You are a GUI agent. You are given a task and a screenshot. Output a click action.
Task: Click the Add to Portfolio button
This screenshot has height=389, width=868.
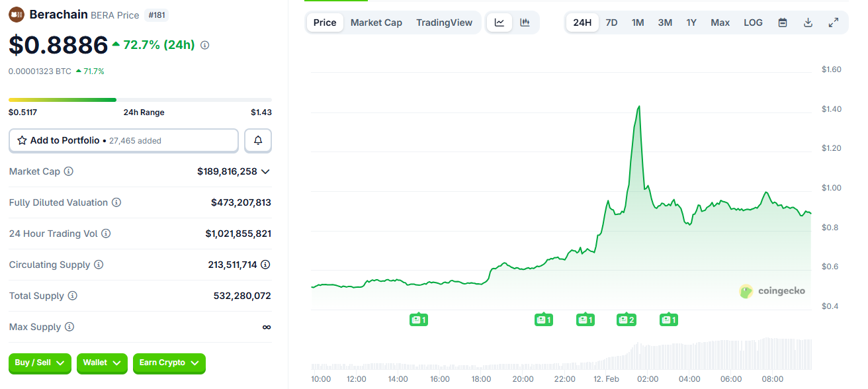tap(123, 140)
